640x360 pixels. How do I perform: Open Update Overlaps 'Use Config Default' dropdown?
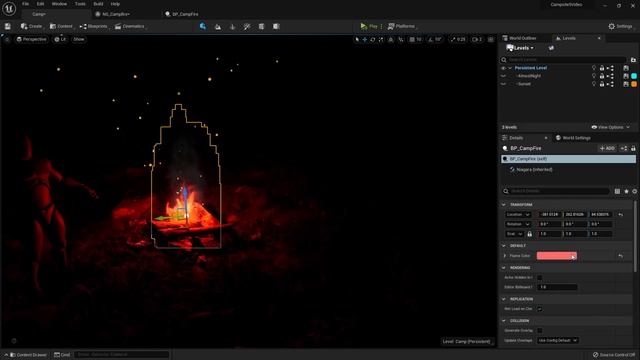coord(558,340)
